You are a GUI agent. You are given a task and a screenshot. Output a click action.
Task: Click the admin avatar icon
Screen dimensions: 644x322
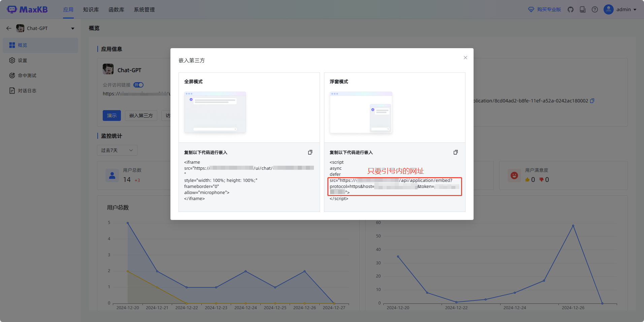[x=609, y=9]
